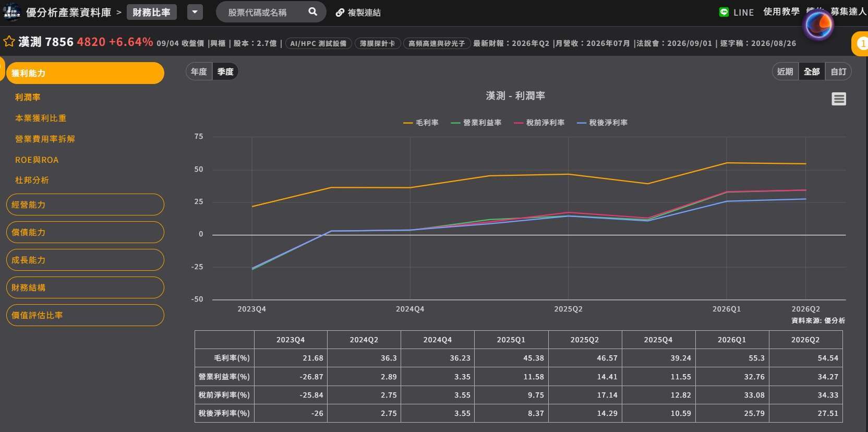Click the 高頻高速與矽光子 tag

tap(437, 43)
